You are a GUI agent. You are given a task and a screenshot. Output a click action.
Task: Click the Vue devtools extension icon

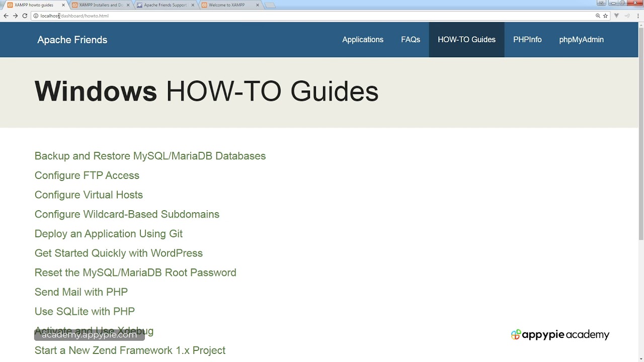616,16
